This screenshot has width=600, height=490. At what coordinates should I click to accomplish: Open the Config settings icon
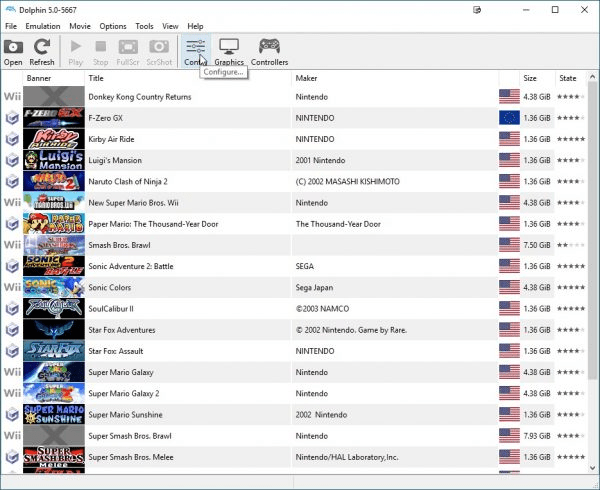coord(194,51)
